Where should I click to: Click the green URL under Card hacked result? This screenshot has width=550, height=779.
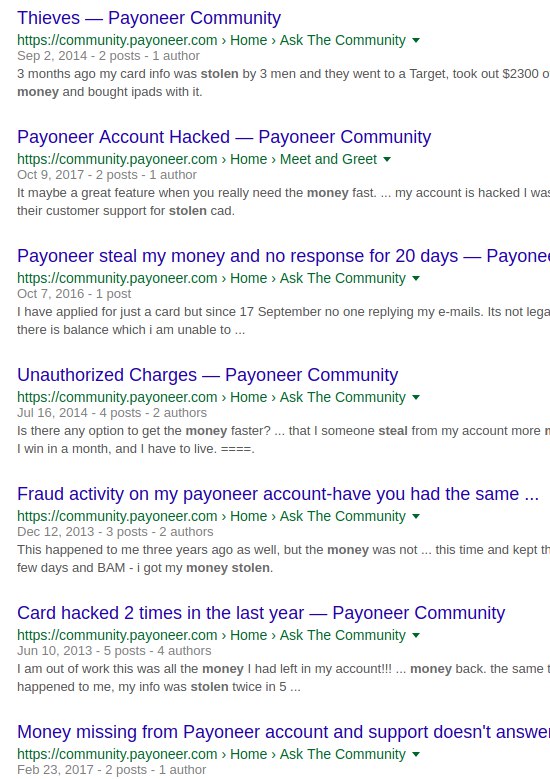(212, 635)
